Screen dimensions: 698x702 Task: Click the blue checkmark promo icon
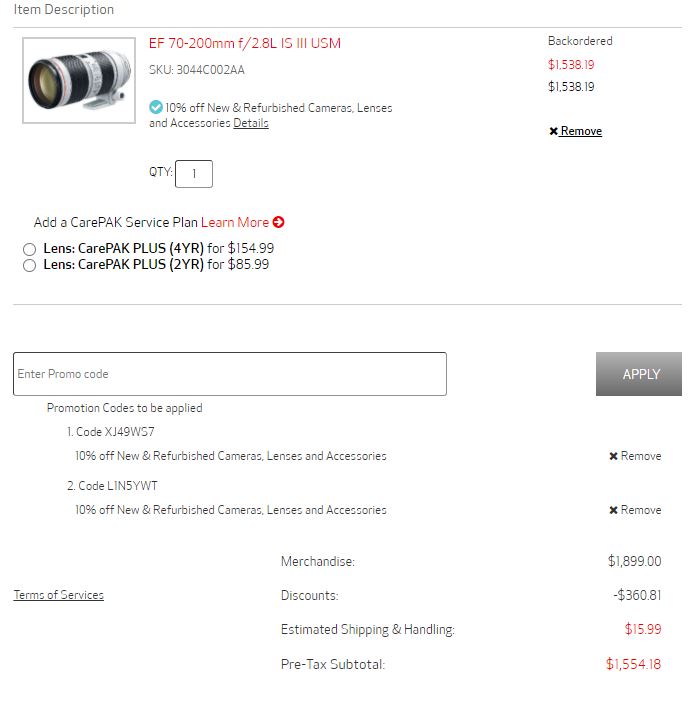(x=156, y=107)
